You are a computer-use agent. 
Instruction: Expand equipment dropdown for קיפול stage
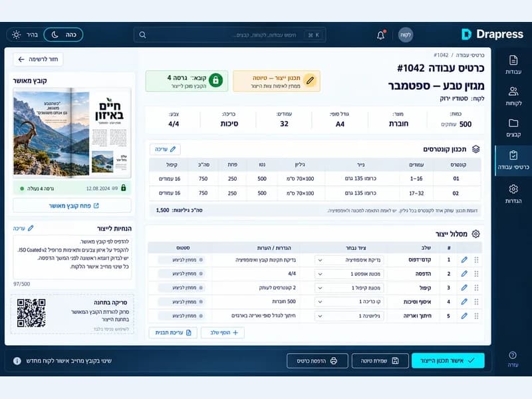coord(349,288)
